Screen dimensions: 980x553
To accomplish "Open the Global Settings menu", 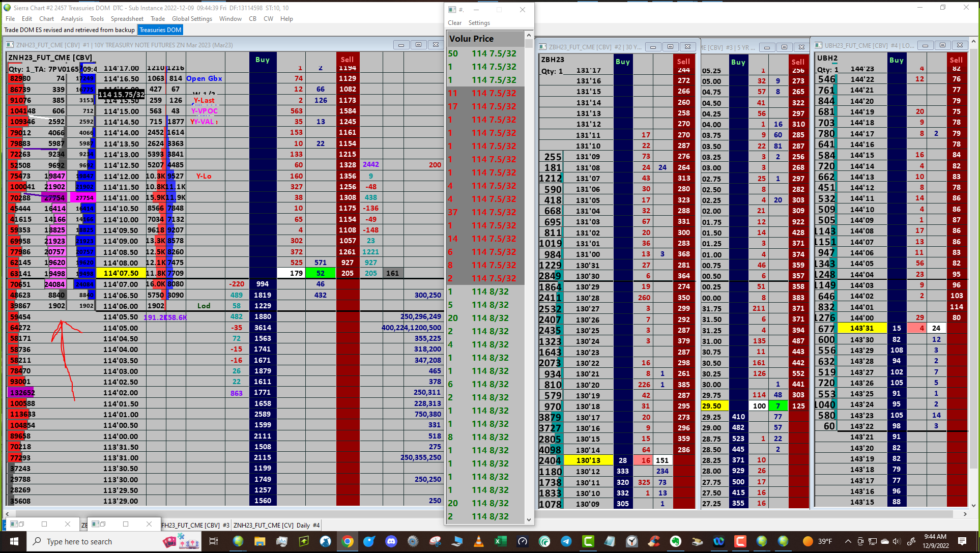I will [x=192, y=19].
